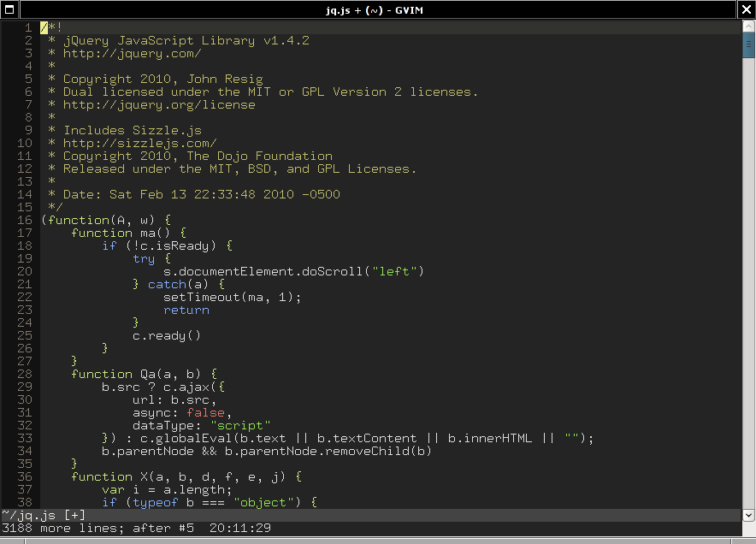Click the 'url: b.src,' line
The height and width of the screenshot is (544, 756).
point(174,399)
